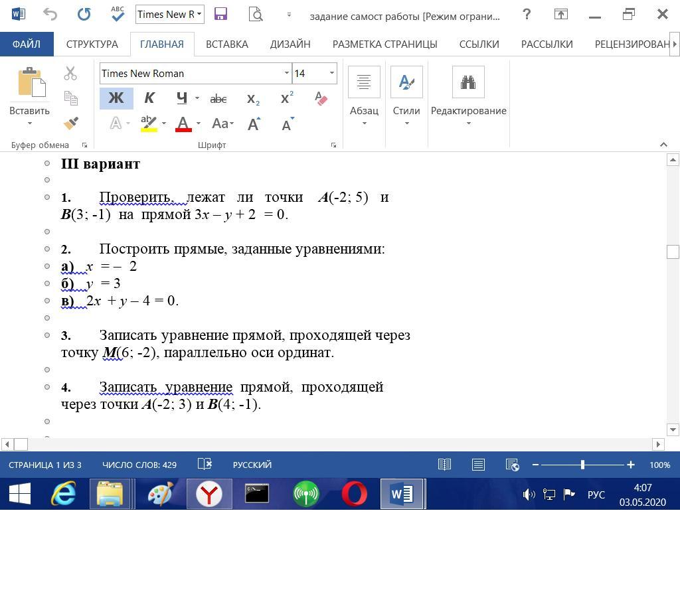Expand the font name dropdown arrow in ribbon
680x616 pixels.
(287, 73)
